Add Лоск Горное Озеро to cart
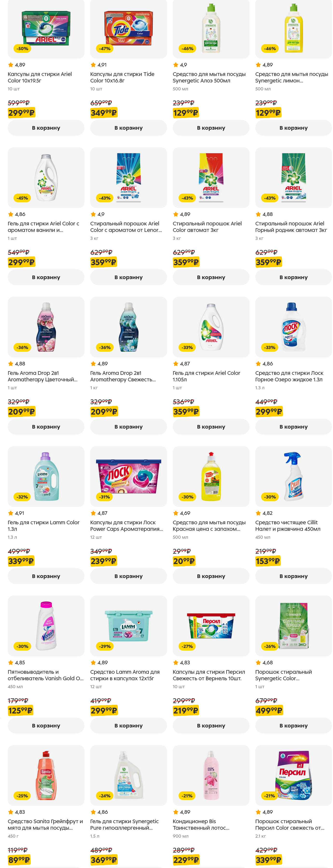The width and height of the screenshot is (333, 868). 293,427
